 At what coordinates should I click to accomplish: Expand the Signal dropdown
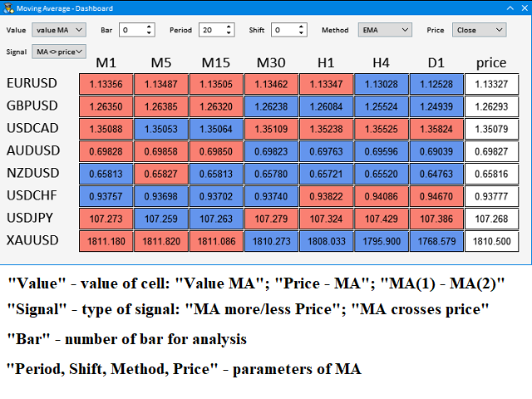[x=59, y=52]
